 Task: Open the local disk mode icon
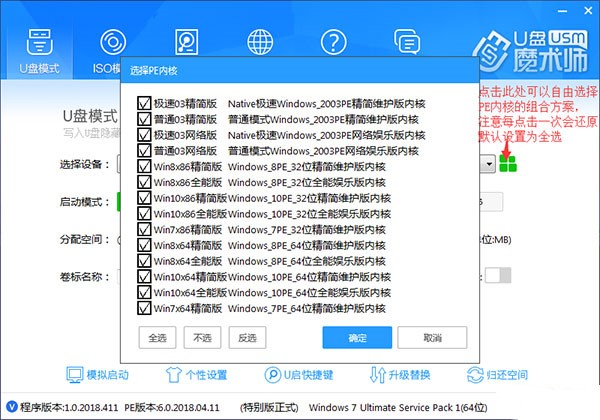click(x=186, y=42)
